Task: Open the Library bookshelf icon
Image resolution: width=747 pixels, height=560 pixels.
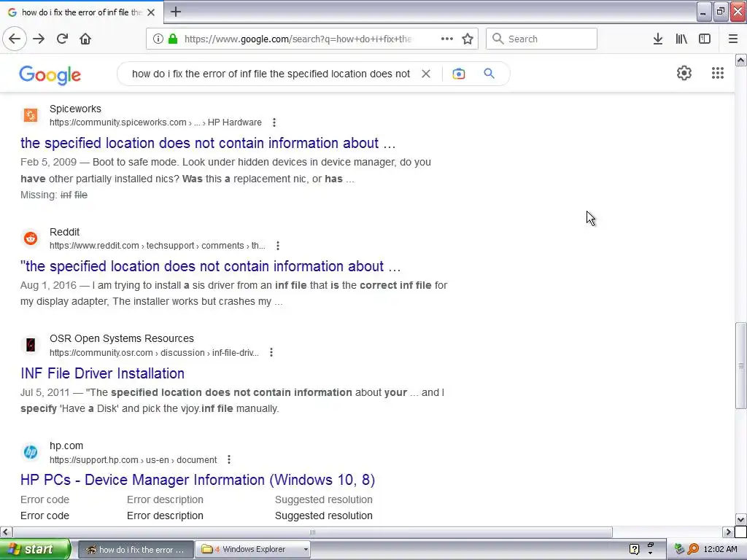Action: [681, 39]
